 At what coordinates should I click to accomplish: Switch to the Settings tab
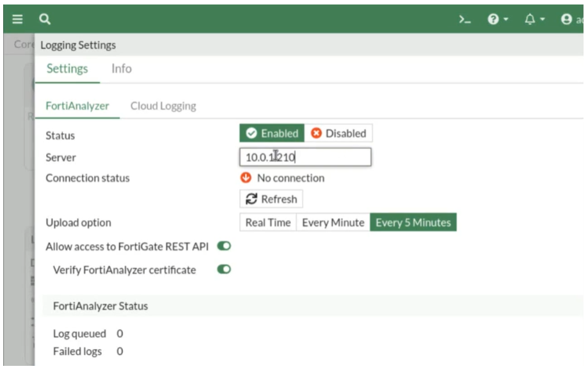coord(67,68)
